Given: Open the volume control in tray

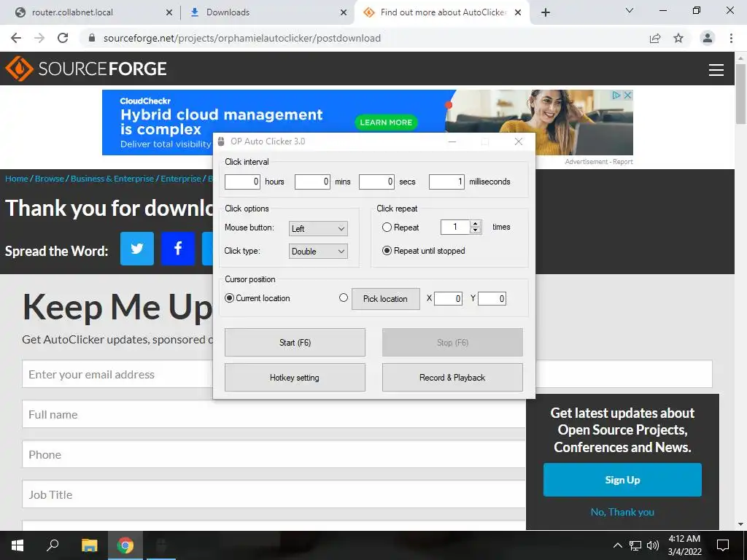Looking at the screenshot, I should pos(653,545).
